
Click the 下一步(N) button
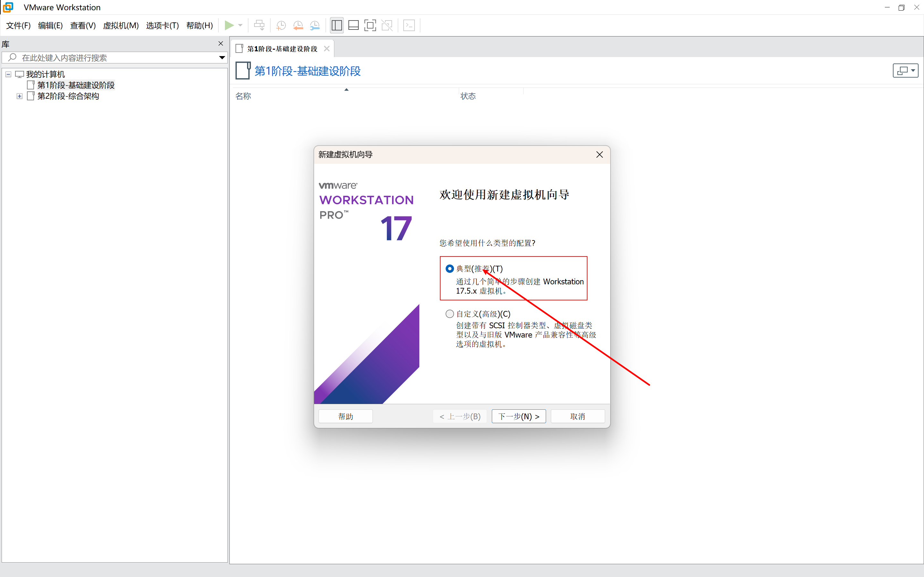point(518,416)
